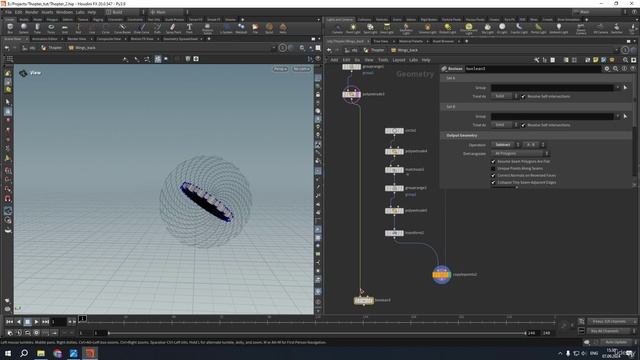Select the Torus shelf tool
640x360 pixels.
click(51, 28)
